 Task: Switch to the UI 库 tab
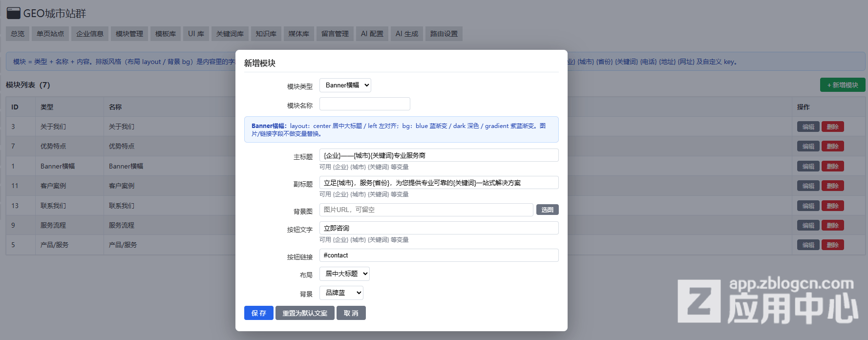[196, 34]
